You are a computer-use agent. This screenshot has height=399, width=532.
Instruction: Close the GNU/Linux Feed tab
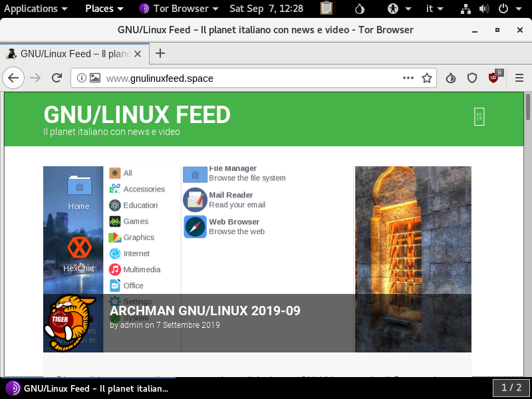tap(138, 54)
